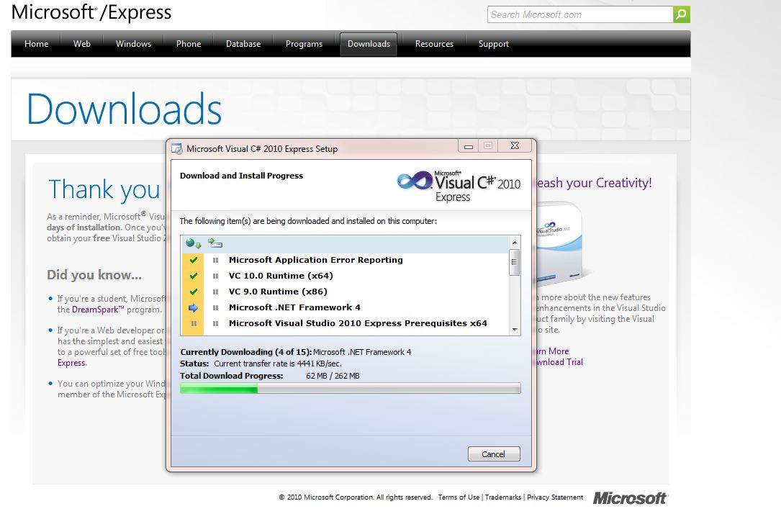Open the Downloads navigation tab
This screenshot has width=781, height=532.
pos(369,44)
